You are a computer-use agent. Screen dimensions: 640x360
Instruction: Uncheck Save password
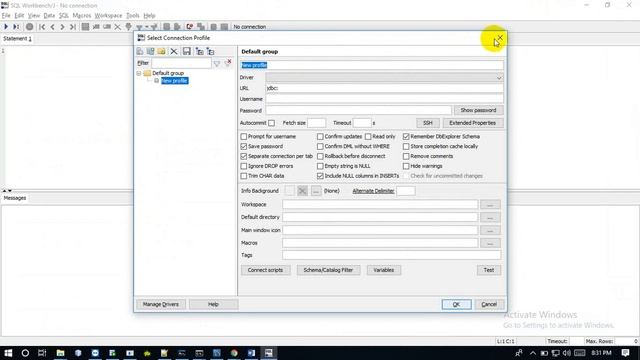coord(244,146)
